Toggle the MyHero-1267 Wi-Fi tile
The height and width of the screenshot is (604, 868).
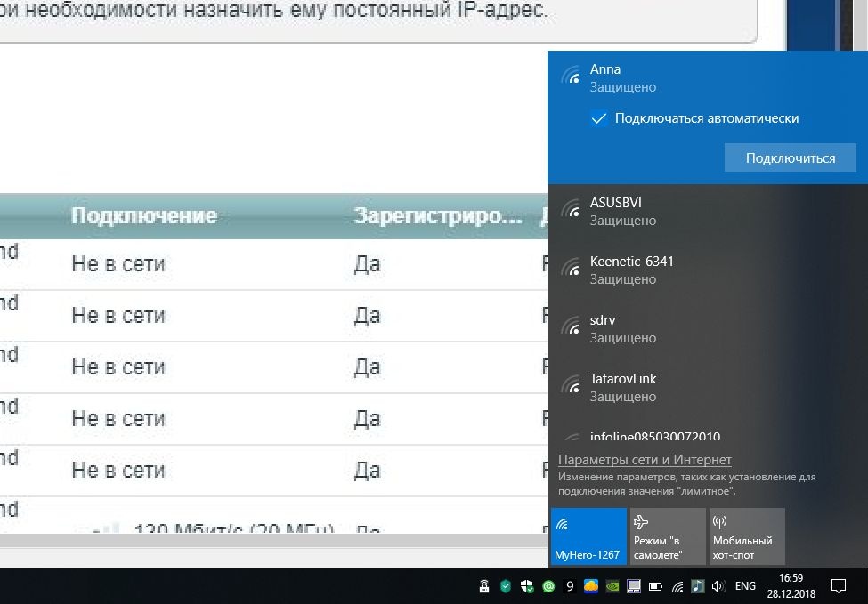pos(588,536)
